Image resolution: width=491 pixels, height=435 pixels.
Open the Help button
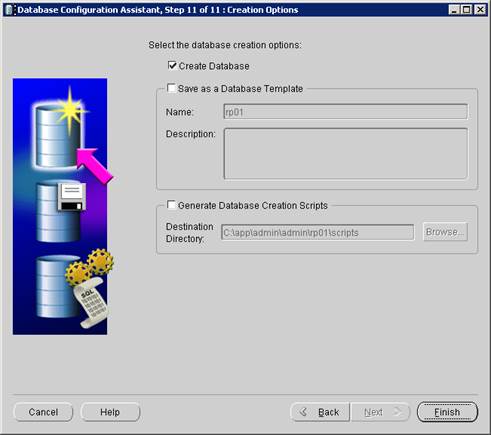110,412
